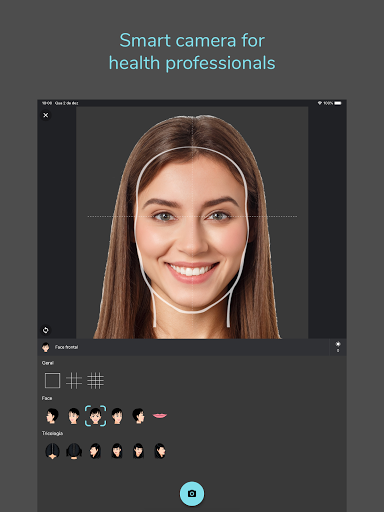The image size is (384, 512).
Task: Switch camera with the rotate icon
Action: pos(46,330)
